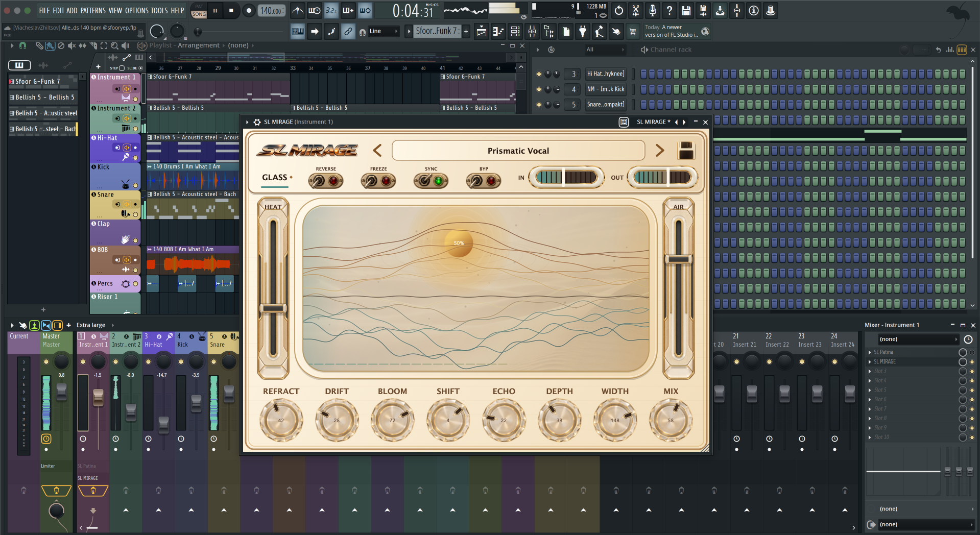Click the Record button
Image resolution: width=980 pixels, height=535 pixels.
(x=249, y=11)
